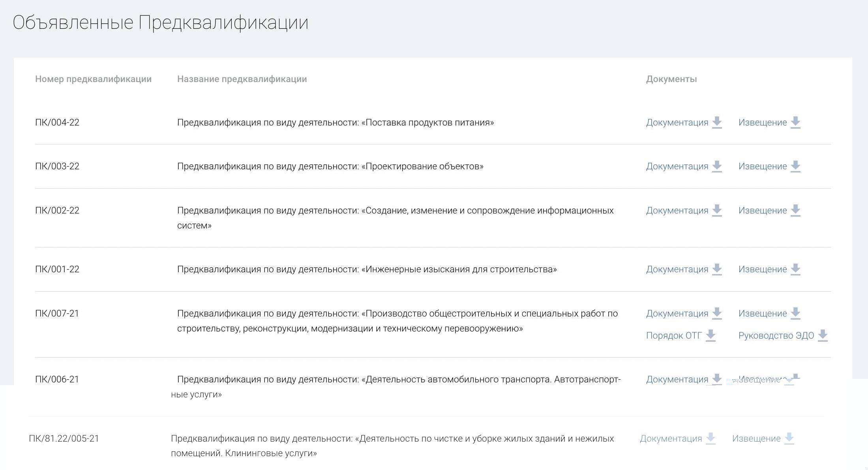This screenshot has width=868, height=470.
Task: Click the «Клининговые услуги» prequalification title
Action: (x=392, y=446)
